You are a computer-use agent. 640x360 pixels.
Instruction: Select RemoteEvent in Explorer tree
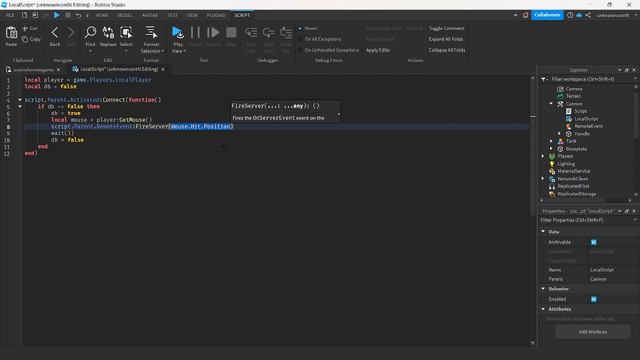pos(588,126)
